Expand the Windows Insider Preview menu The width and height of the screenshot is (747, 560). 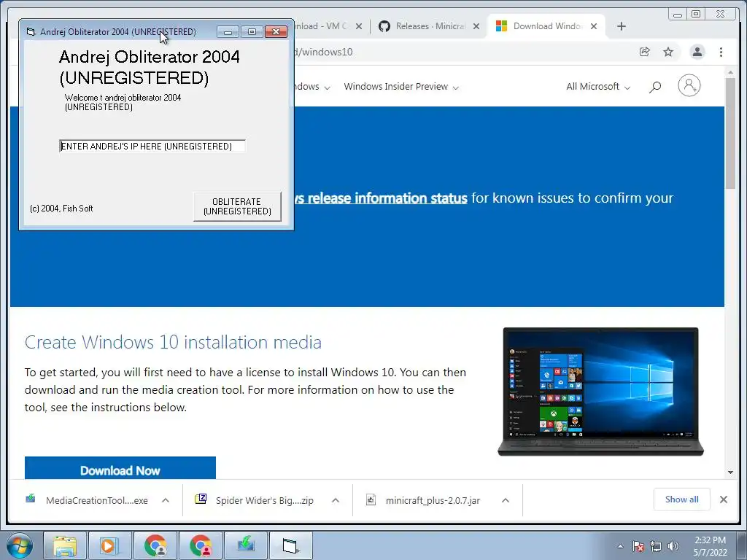pyautogui.click(x=401, y=87)
